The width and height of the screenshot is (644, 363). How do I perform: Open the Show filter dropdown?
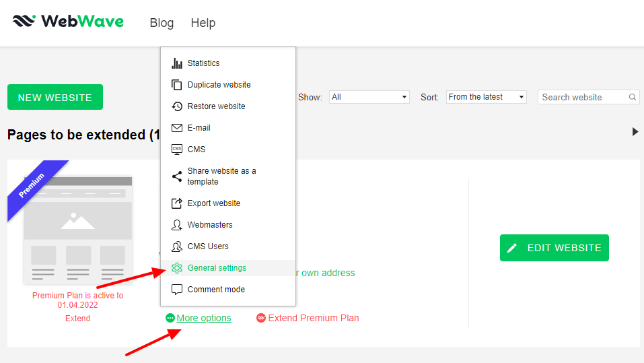coord(369,97)
